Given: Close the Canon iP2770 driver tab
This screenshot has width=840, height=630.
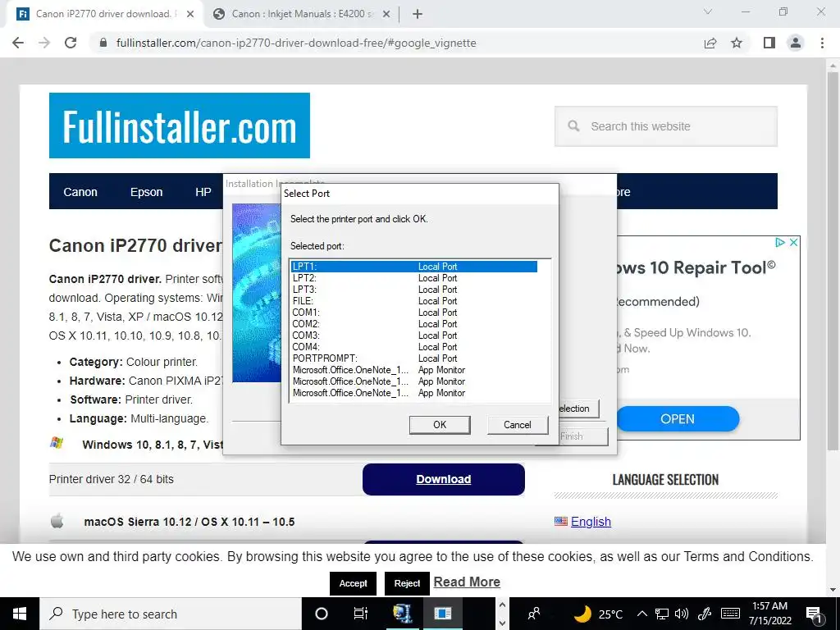Looking at the screenshot, I should 190,14.
